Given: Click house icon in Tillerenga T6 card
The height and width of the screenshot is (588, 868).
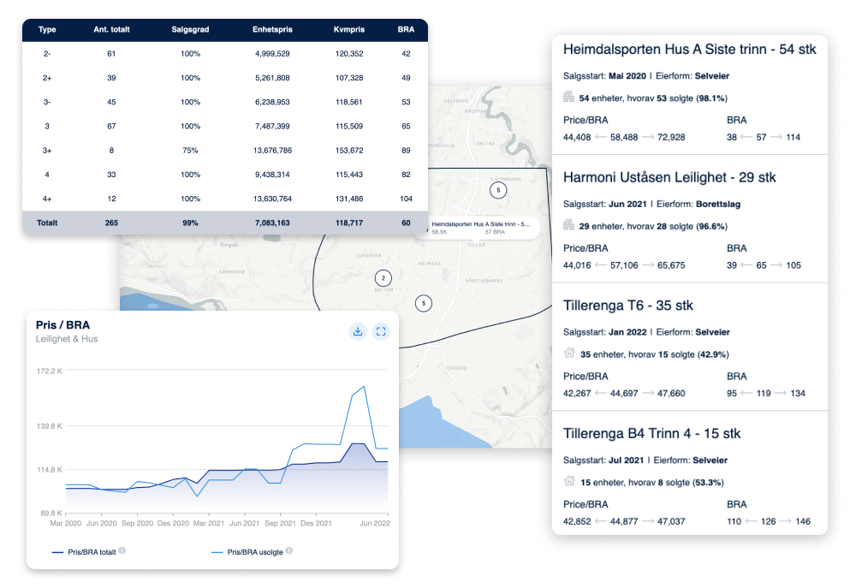Looking at the screenshot, I should [568, 353].
